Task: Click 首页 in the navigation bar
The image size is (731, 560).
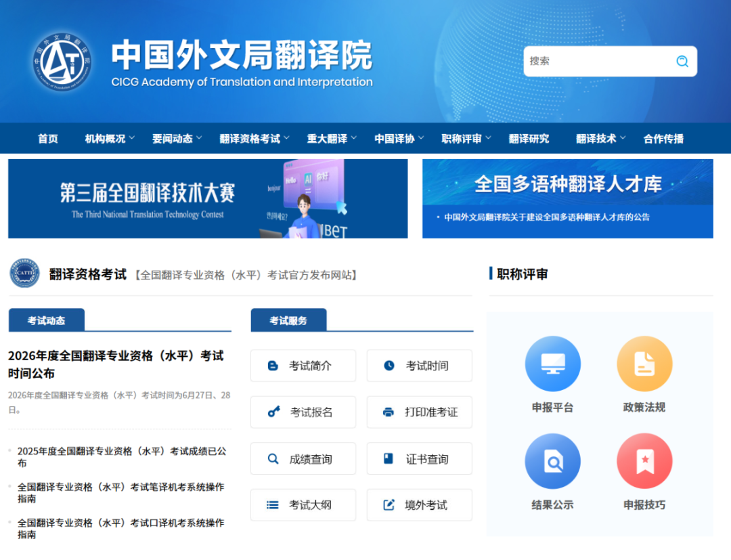Action: [47, 138]
